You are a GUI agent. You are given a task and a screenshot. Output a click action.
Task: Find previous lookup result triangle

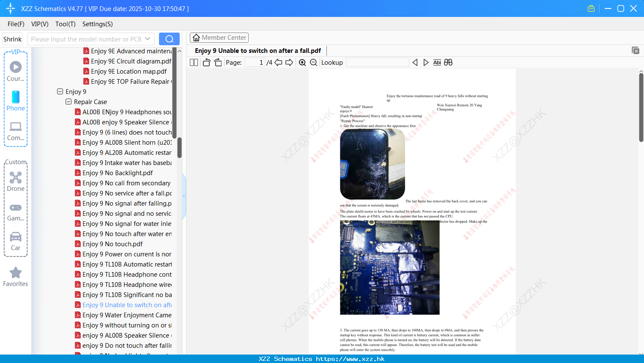pos(415,63)
